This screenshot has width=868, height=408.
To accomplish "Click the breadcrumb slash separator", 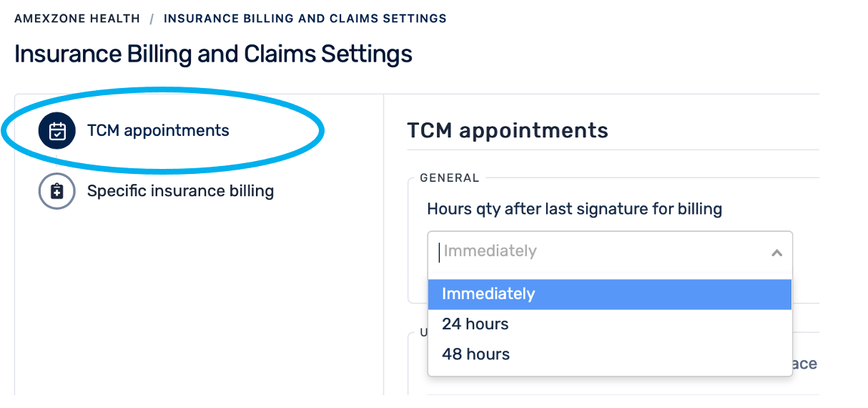I will pos(152,19).
